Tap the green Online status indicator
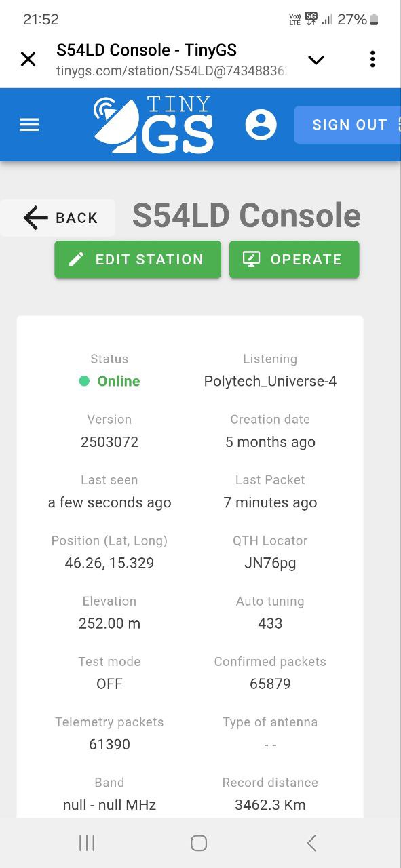The height and width of the screenshot is (868, 401). [x=84, y=381]
